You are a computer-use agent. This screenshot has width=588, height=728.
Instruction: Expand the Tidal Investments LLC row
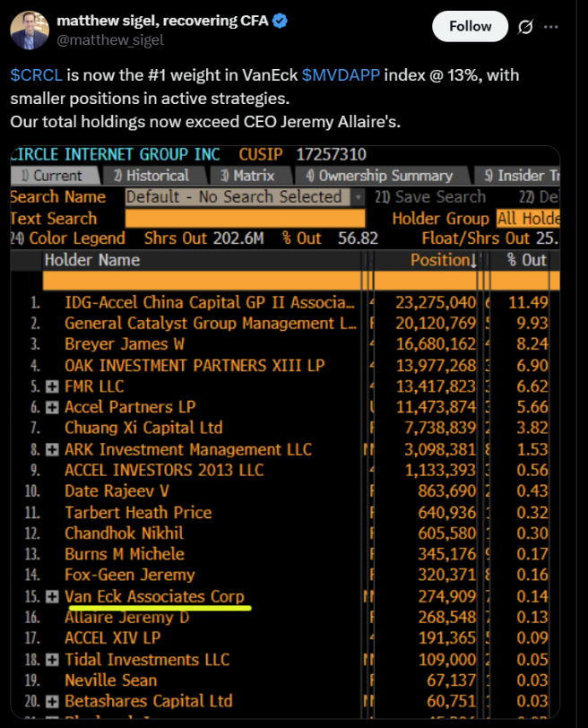pyautogui.click(x=53, y=659)
